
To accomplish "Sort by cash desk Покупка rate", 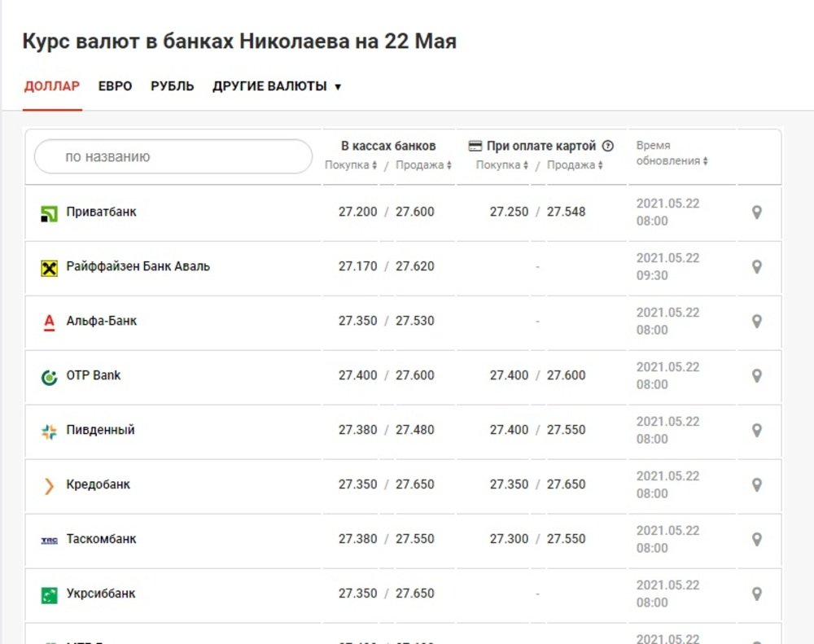I will pos(350,165).
